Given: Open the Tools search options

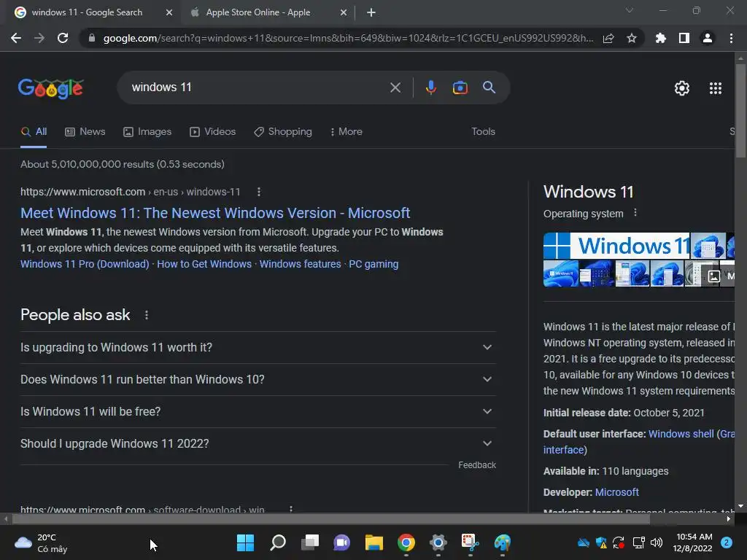Looking at the screenshot, I should (483, 132).
